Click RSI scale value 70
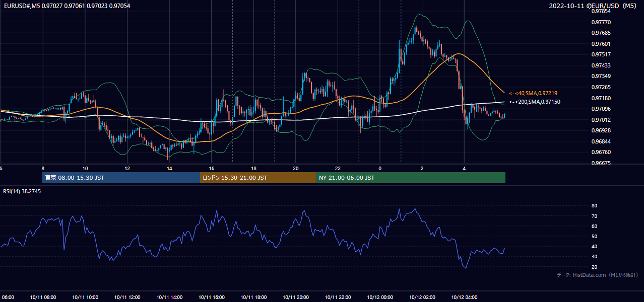 (594, 216)
